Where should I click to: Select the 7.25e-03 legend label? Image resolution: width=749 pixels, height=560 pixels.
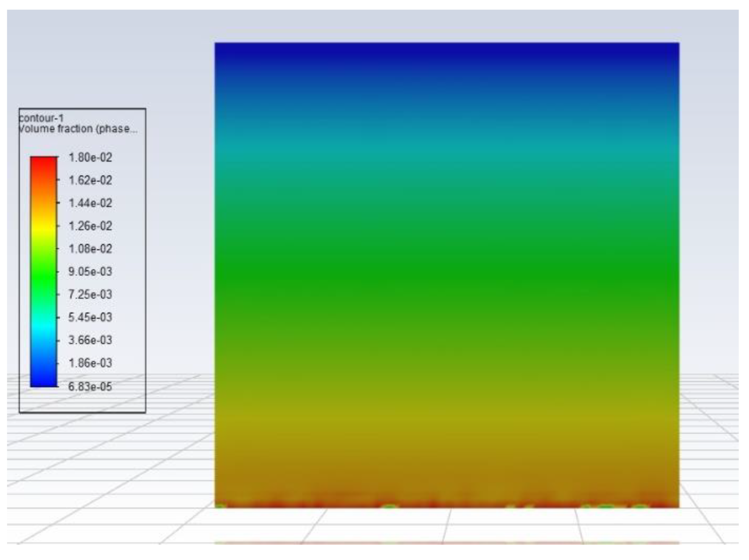(x=90, y=294)
